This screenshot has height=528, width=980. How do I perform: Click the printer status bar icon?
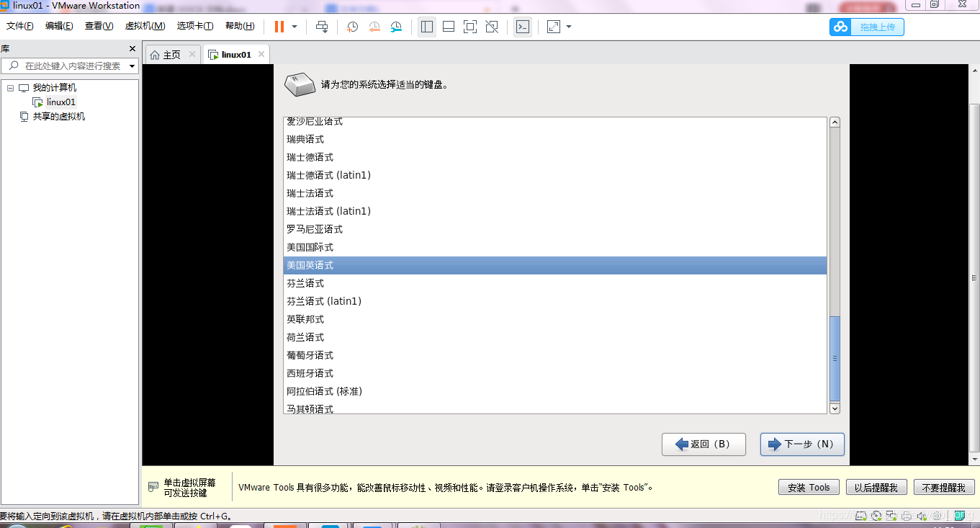coord(907,516)
